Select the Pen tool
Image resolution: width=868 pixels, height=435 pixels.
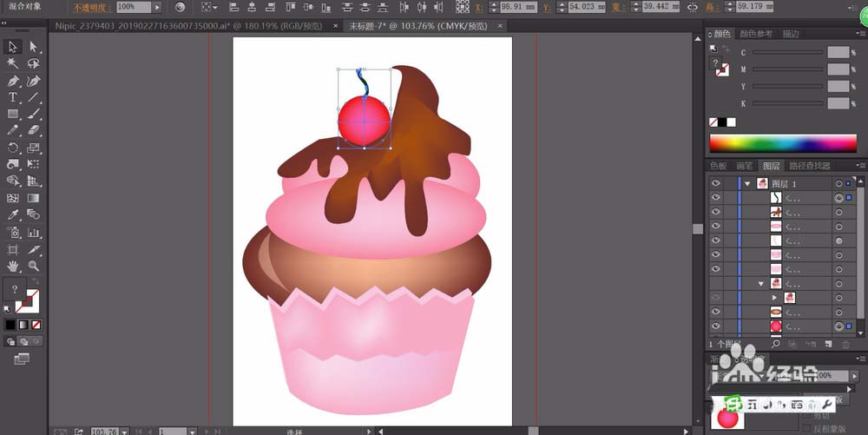click(13, 81)
